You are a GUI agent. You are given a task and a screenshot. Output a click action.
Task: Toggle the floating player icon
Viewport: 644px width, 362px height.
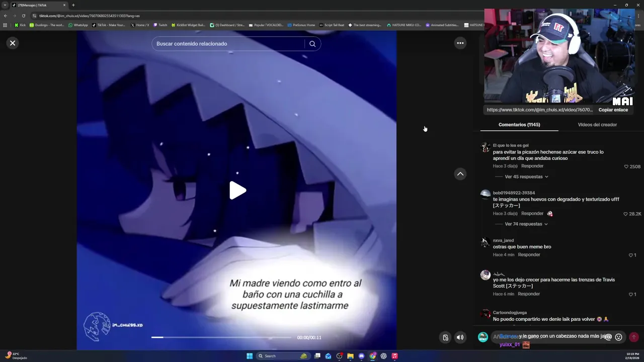445,337
